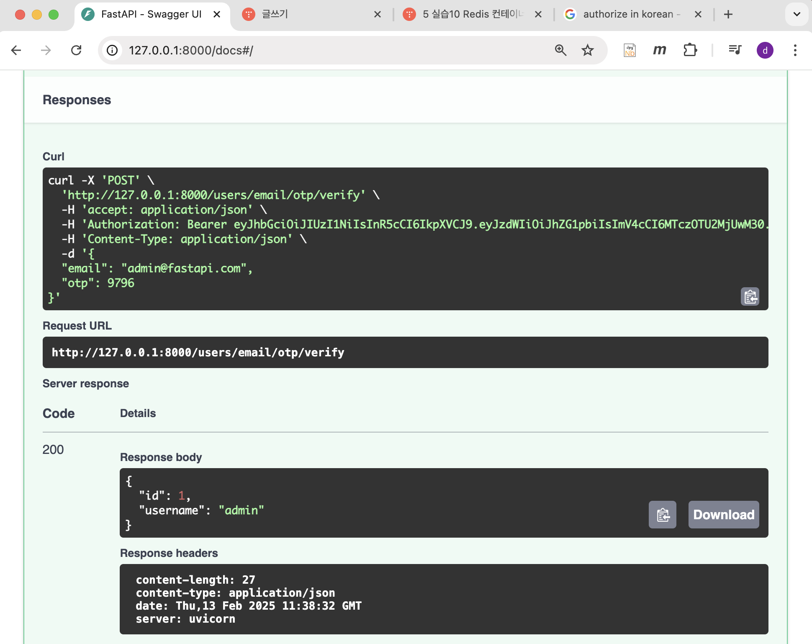Viewport: 812px width, 644px height.
Task: Open the zoom magnifier in the address bar
Action: coord(560,50)
